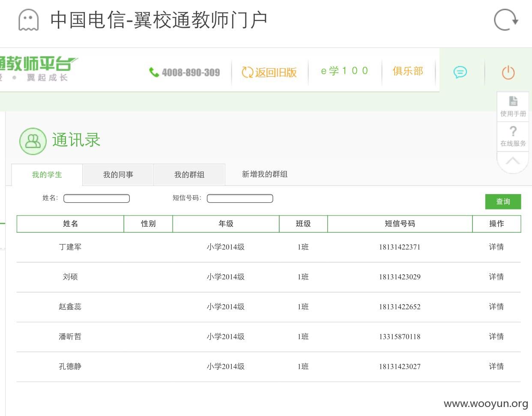
Task: Click the 操作 column header
Action: tap(496, 224)
